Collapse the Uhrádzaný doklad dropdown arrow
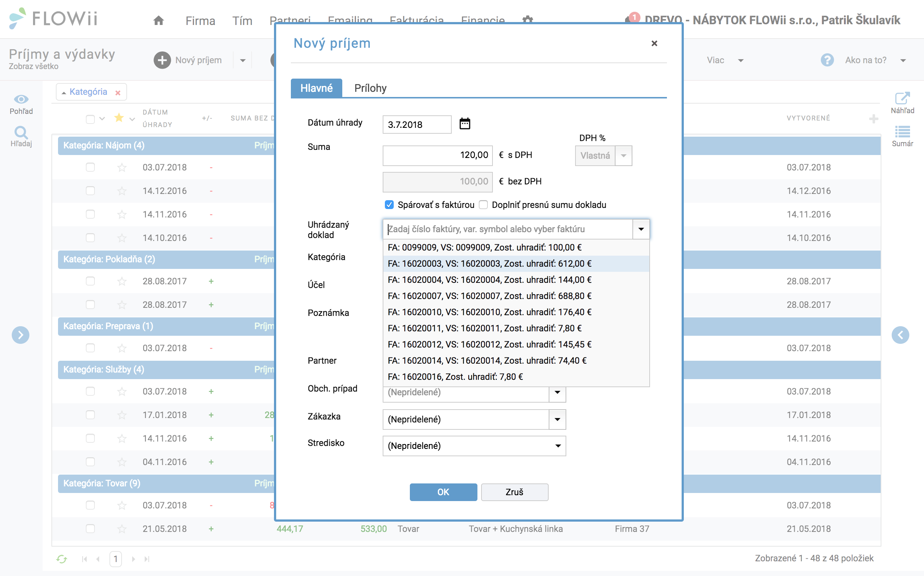This screenshot has width=924, height=576. (641, 229)
